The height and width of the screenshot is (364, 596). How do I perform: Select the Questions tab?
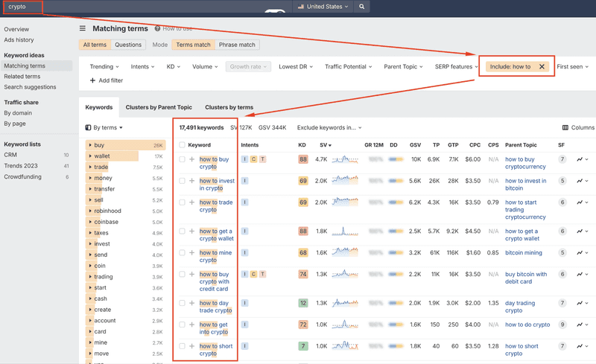pyautogui.click(x=128, y=45)
